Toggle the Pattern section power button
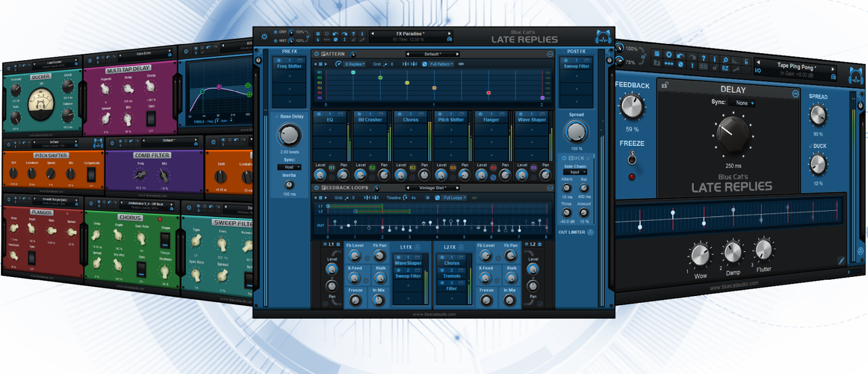The height and width of the screenshot is (374, 868). coord(317,54)
